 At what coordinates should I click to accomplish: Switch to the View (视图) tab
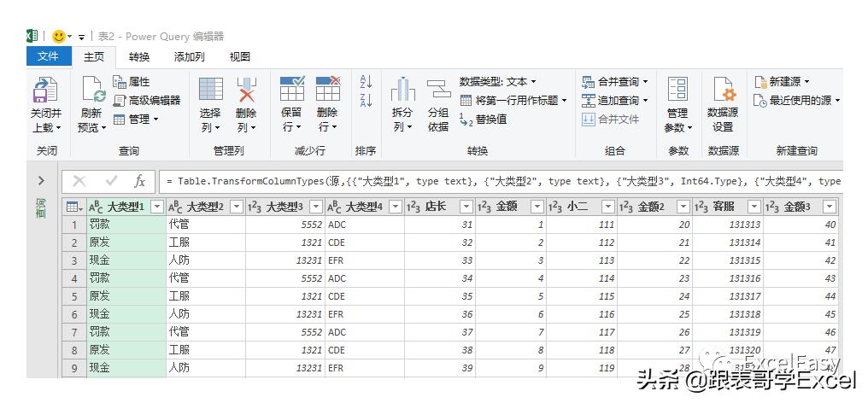240,56
